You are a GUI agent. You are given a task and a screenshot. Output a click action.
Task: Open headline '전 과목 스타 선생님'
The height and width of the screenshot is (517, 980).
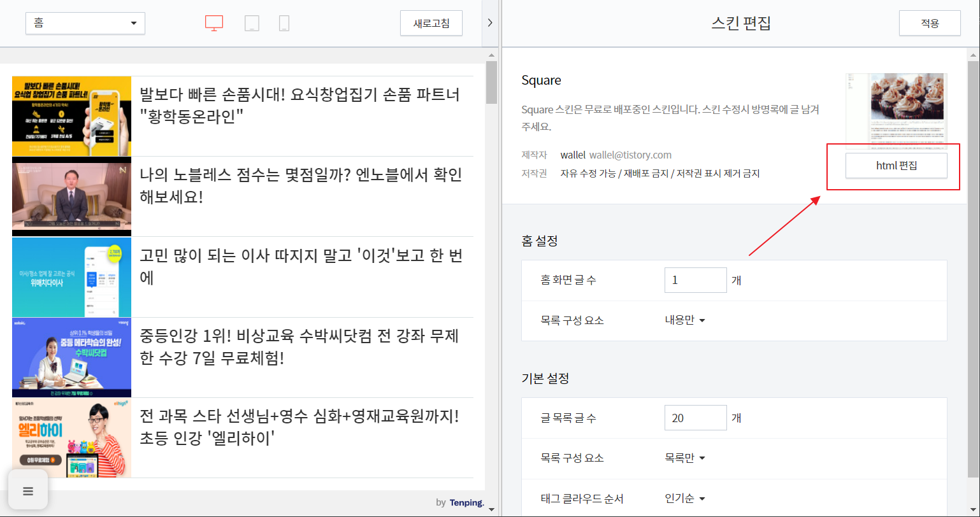pos(299,427)
